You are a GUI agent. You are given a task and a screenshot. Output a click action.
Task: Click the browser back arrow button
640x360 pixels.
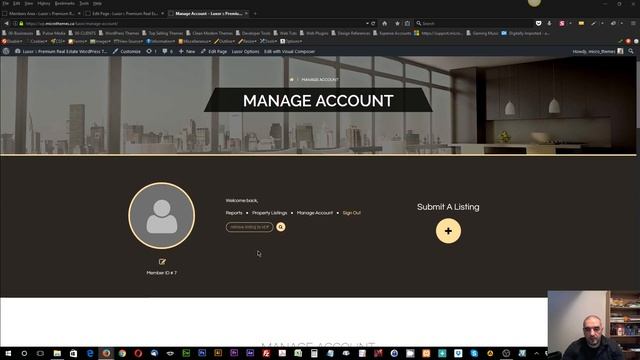pos(6,24)
